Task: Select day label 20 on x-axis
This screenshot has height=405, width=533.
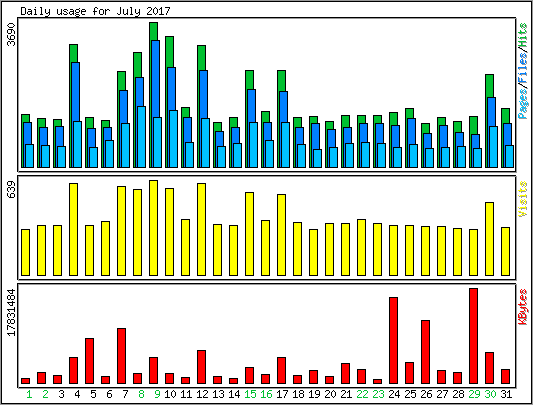Action: pyautogui.click(x=330, y=394)
